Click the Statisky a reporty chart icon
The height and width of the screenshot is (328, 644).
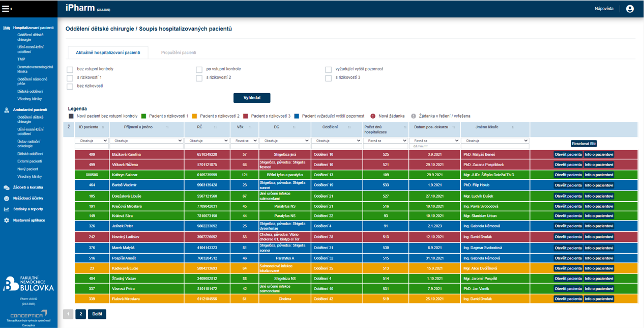7,209
